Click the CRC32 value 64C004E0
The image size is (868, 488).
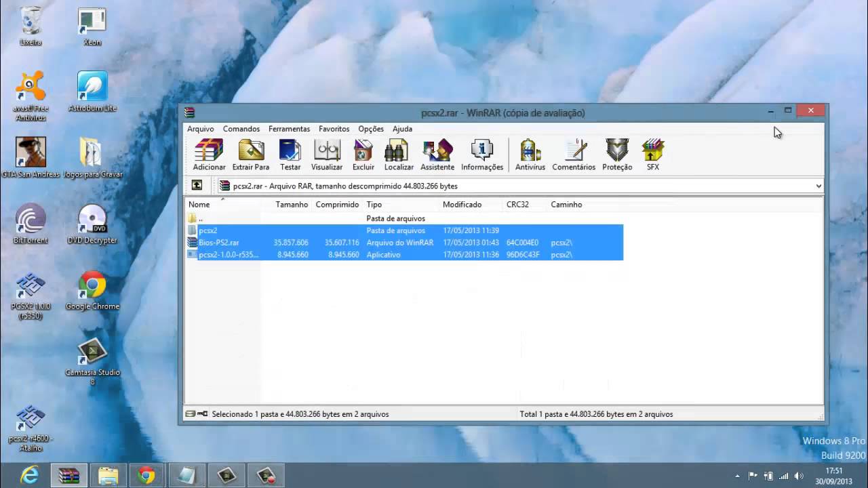click(x=522, y=243)
